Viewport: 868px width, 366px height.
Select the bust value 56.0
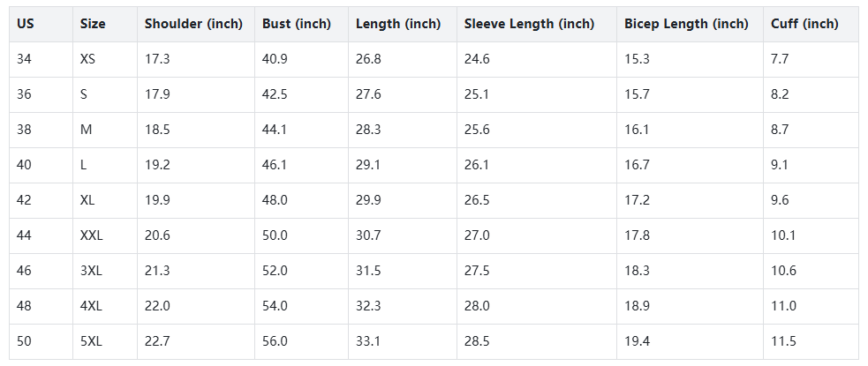(275, 341)
